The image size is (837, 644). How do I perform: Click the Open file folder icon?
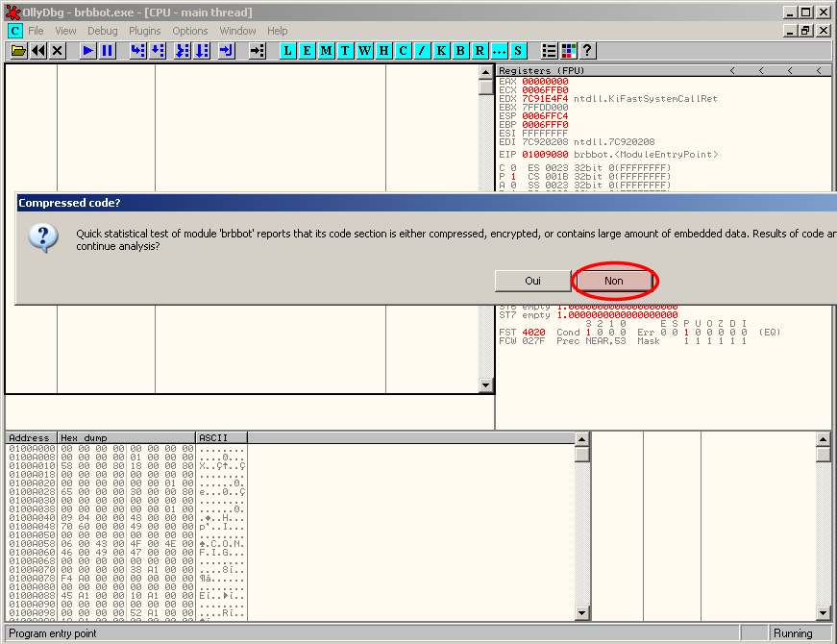pos(18,51)
